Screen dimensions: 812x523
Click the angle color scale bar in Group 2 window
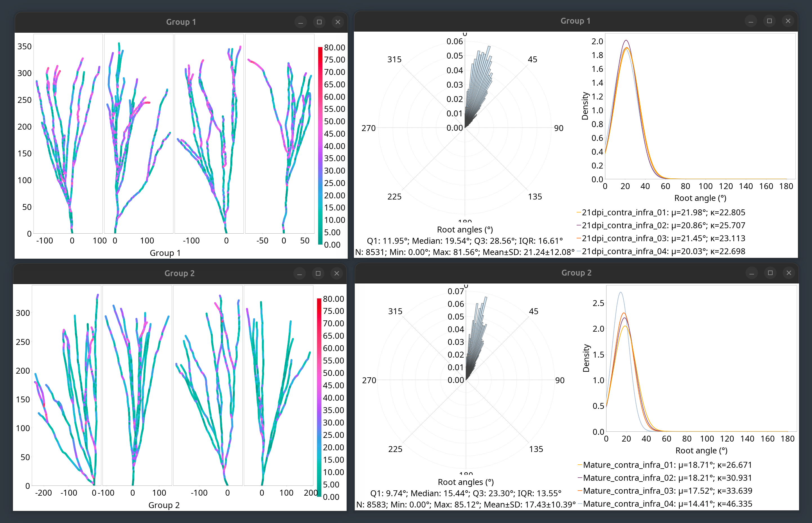[x=319, y=397]
